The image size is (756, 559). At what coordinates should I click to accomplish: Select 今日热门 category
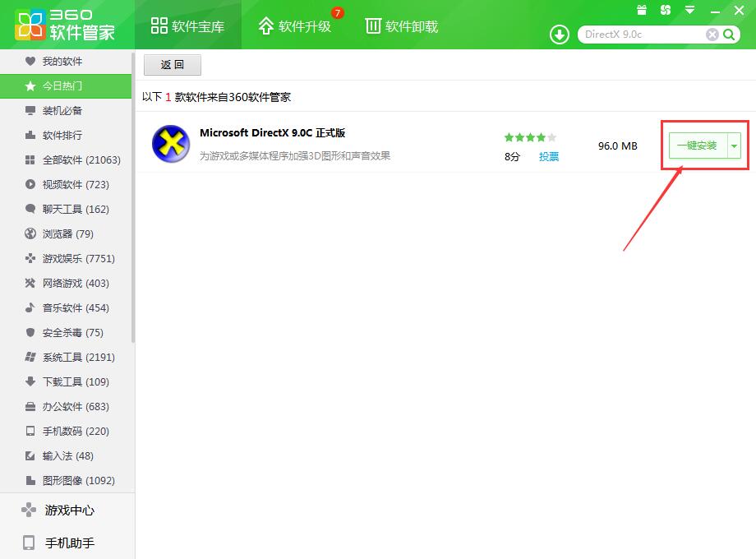pos(66,86)
